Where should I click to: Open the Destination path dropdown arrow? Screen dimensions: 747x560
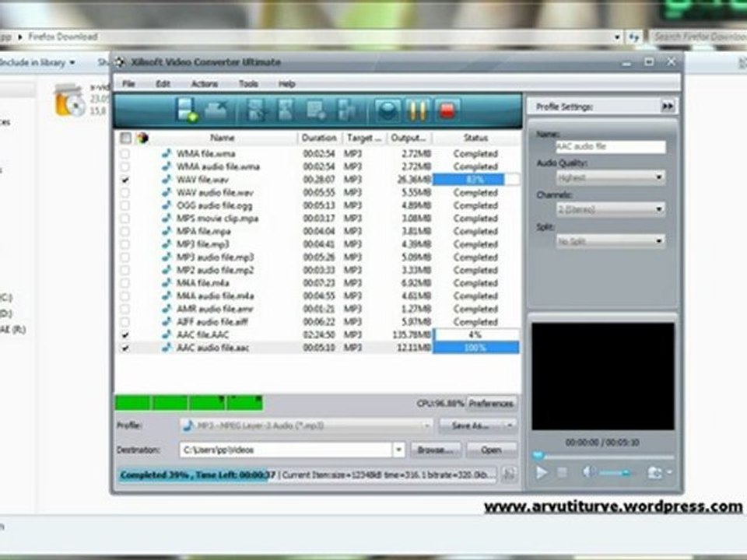pos(398,450)
